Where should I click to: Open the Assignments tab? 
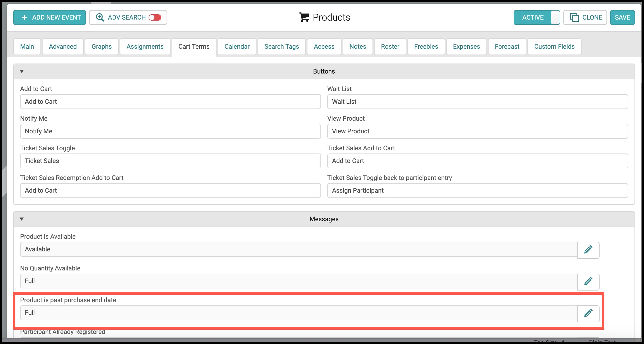[145, 47]
